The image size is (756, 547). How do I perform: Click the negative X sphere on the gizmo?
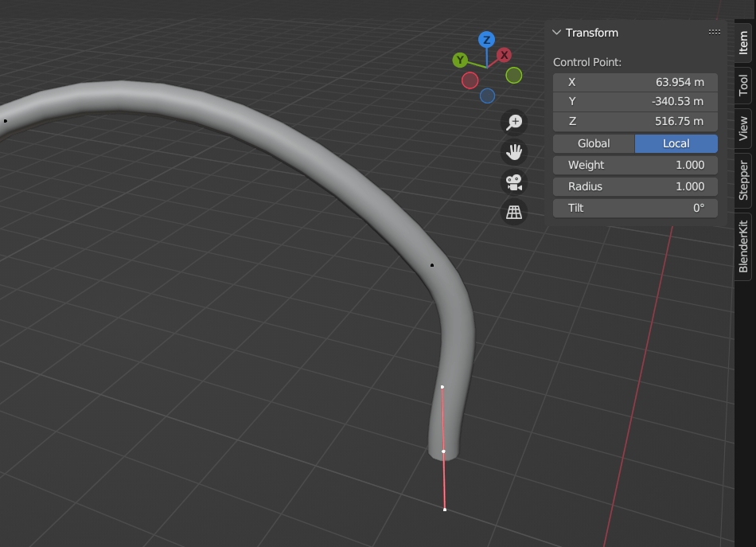[470, 80]
